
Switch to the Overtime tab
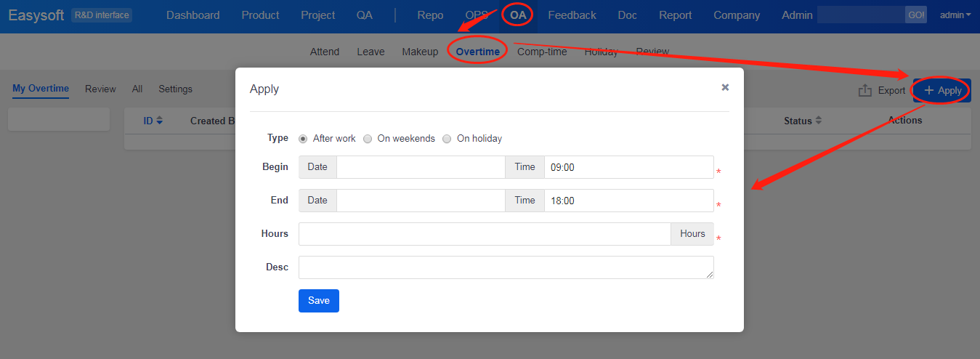(477, 52)
